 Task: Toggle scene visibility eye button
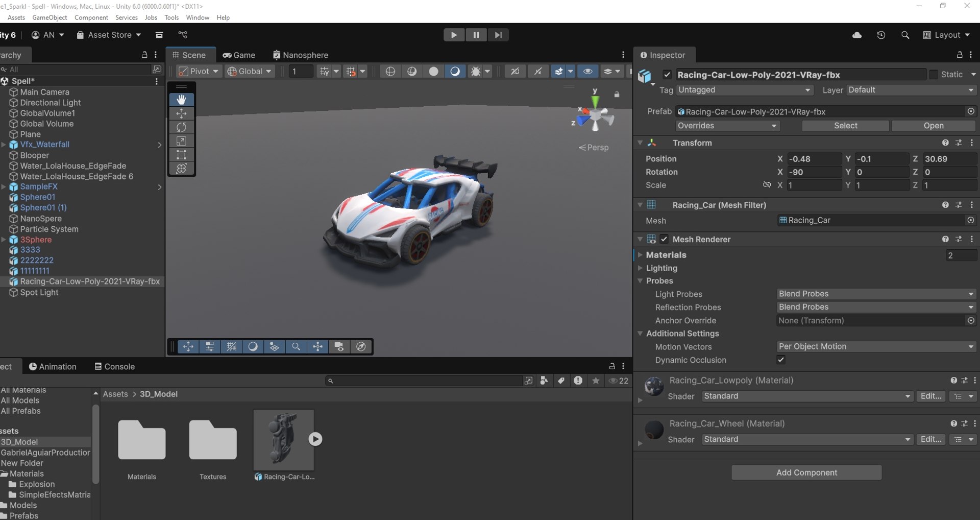(x=588, y=72)
